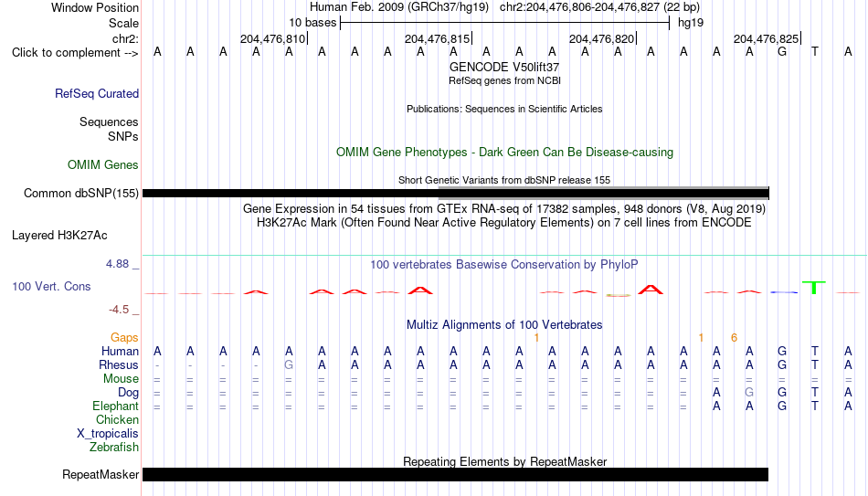This screenshot has height=496, width=868.
Task: Open the OMIM Genes track label
Action: (103, 165)
